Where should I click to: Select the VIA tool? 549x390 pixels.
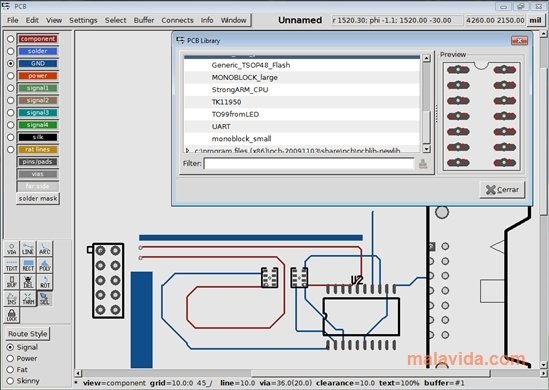pos(12,249)
